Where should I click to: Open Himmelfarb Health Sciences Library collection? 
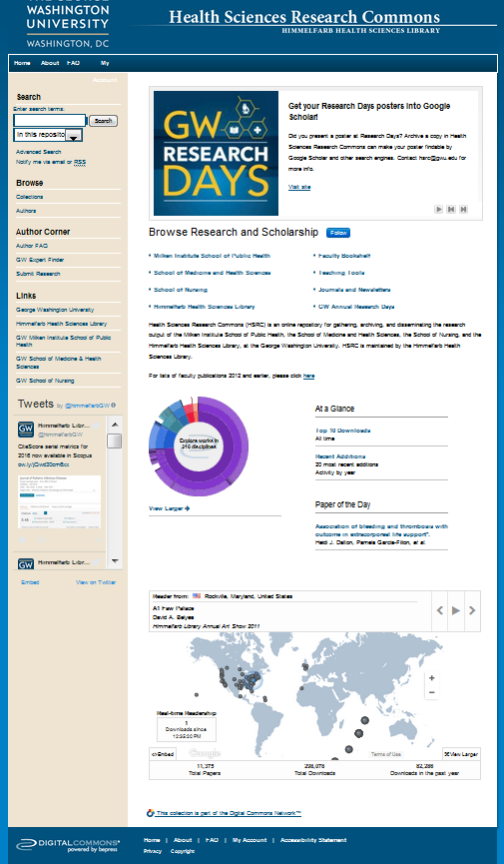pyautogui.click(x=204, y=307)
